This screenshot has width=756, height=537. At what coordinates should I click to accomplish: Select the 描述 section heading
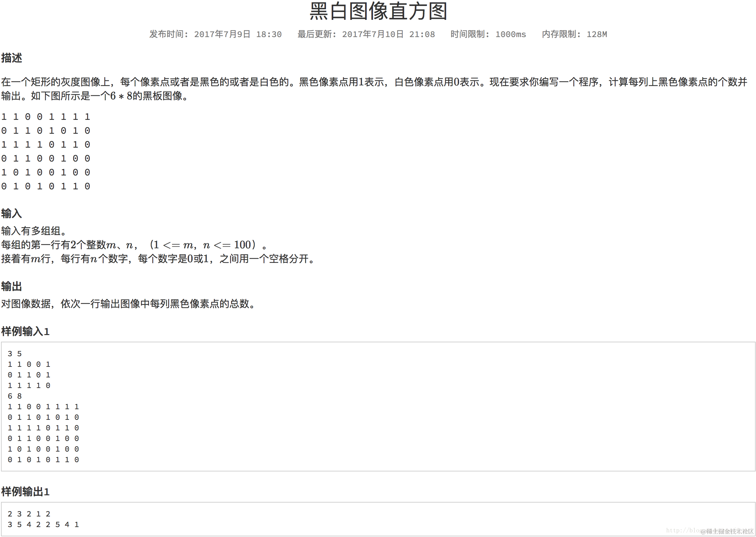click(x=12, y=58)
